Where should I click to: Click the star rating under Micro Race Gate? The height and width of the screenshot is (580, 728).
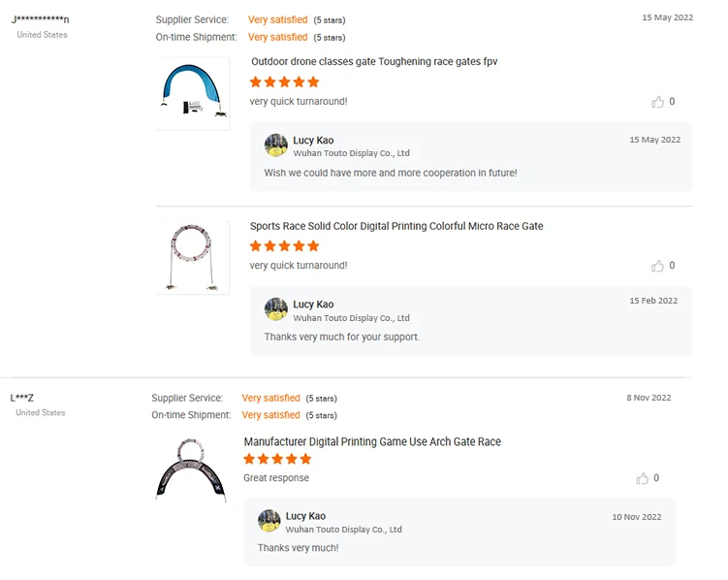[284, 246]
